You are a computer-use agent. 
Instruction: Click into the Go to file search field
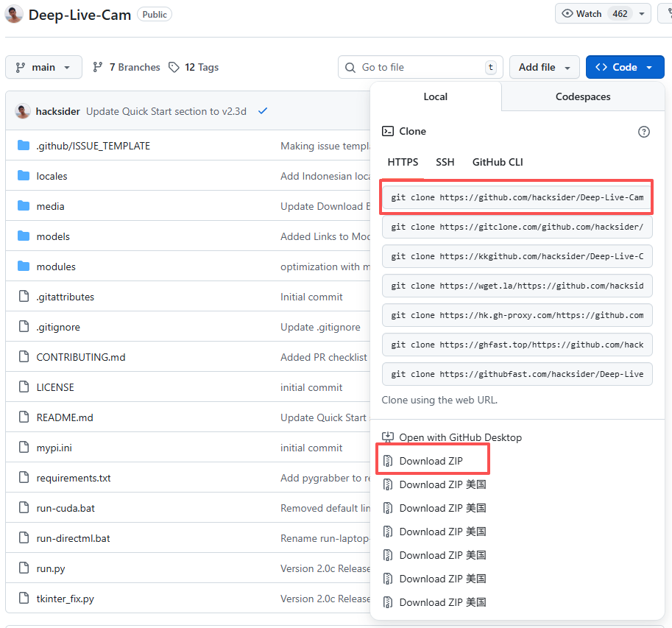click(421, 67)
